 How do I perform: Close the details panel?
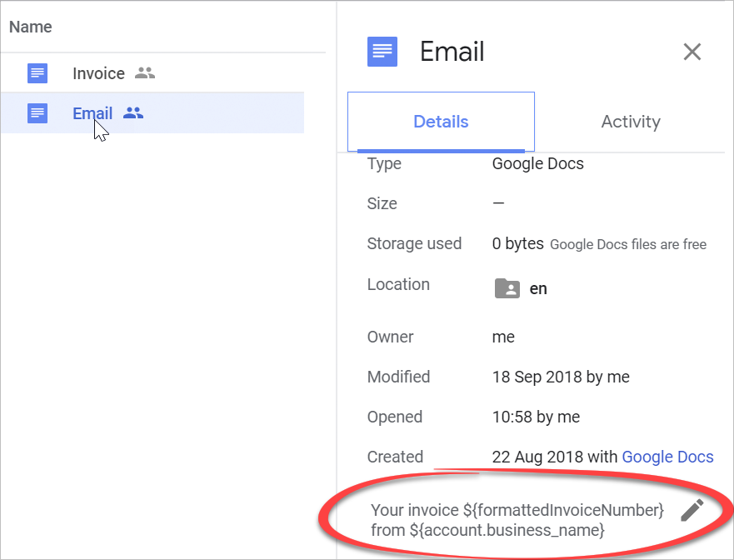[x=692, y=52]
